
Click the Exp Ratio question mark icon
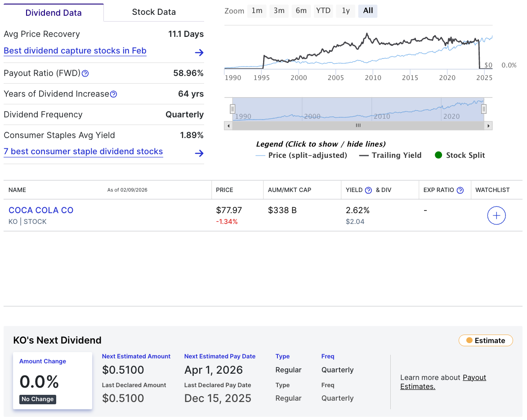point(460,190)
